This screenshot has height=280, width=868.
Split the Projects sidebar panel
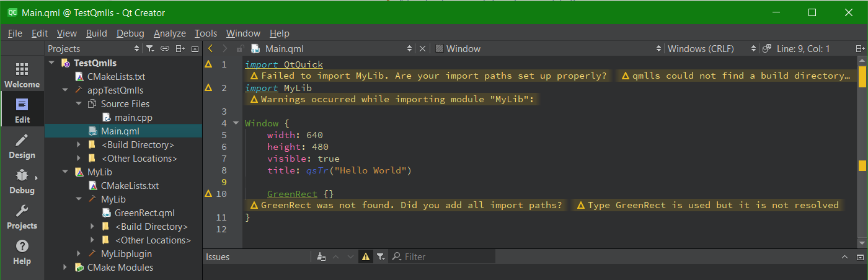[x=180, y=48]
